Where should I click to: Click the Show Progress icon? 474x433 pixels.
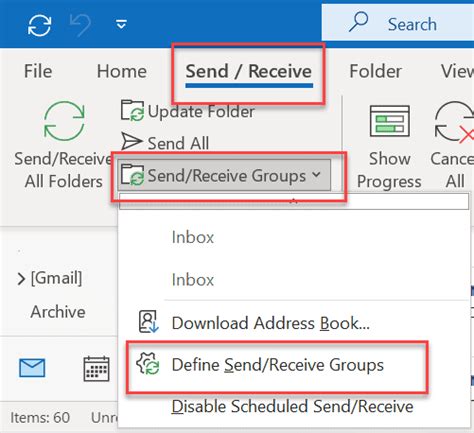tap(390, 121)
